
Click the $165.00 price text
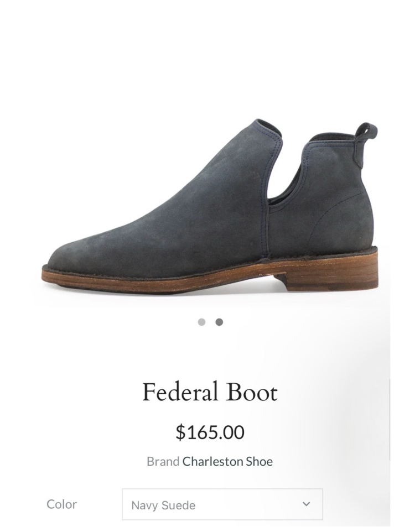coord(210,432)
